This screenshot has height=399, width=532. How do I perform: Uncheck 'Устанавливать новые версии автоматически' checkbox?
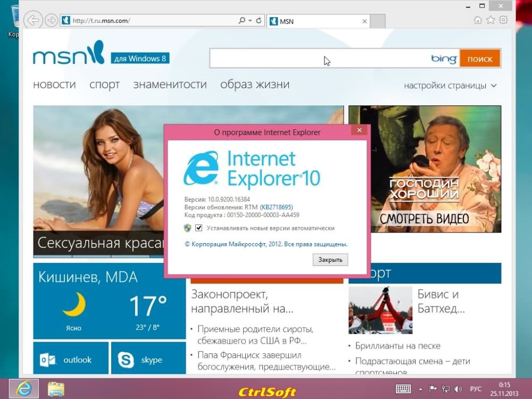(x=199, y=228)
